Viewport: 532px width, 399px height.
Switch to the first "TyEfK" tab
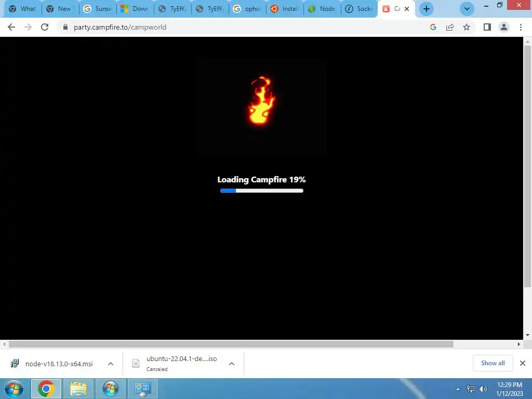coord(172,9)
